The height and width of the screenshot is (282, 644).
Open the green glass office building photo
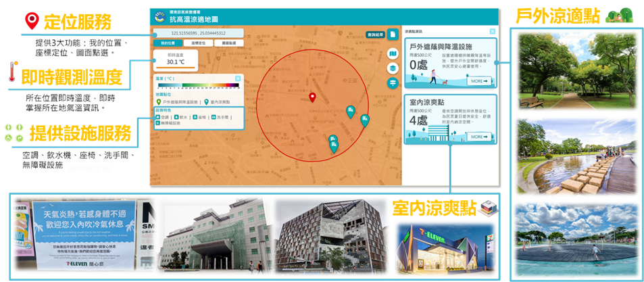tap(214, 235)
